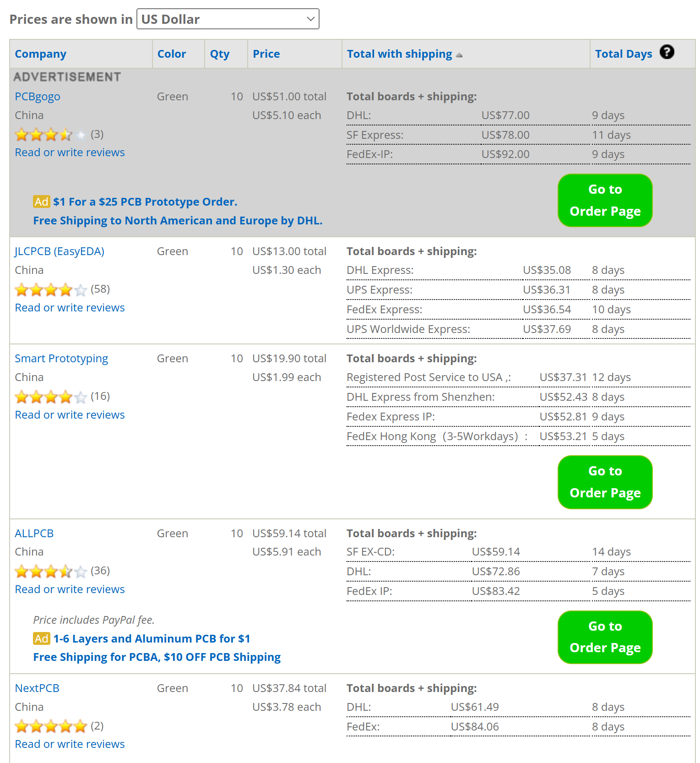700x763 pixels.
Task: Click 14 days delivery time for SF EX-CD
Action: (611, 552)
